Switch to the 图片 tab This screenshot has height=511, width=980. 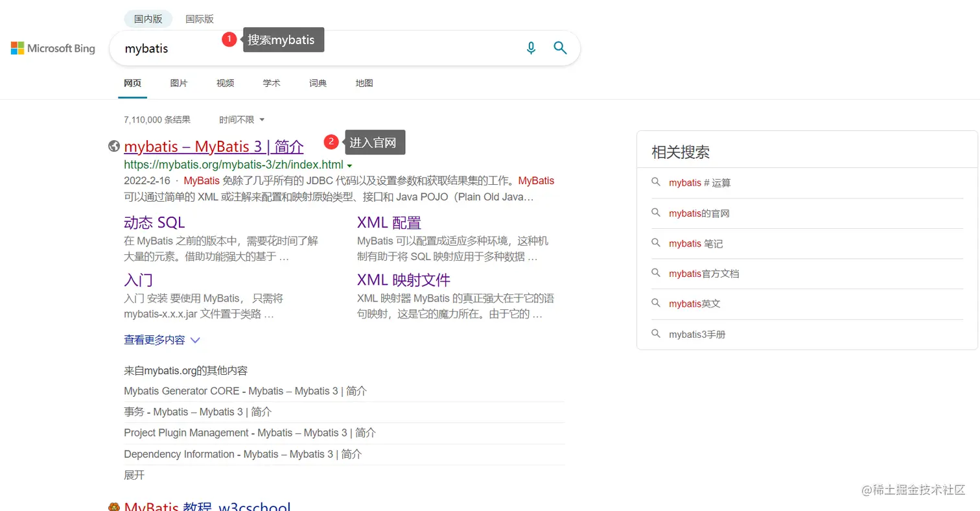[179, 83]
